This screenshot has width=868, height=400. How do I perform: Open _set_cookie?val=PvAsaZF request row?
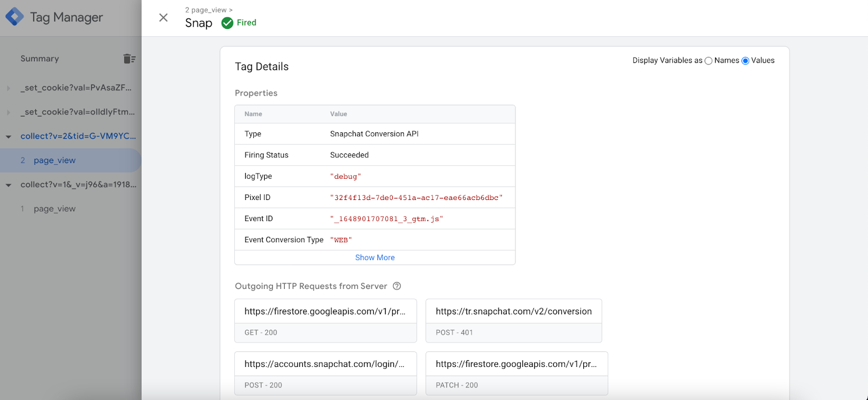click(76, 88)
